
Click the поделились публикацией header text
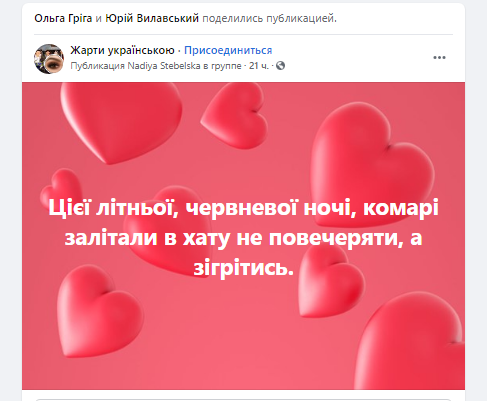coord(270,18)
